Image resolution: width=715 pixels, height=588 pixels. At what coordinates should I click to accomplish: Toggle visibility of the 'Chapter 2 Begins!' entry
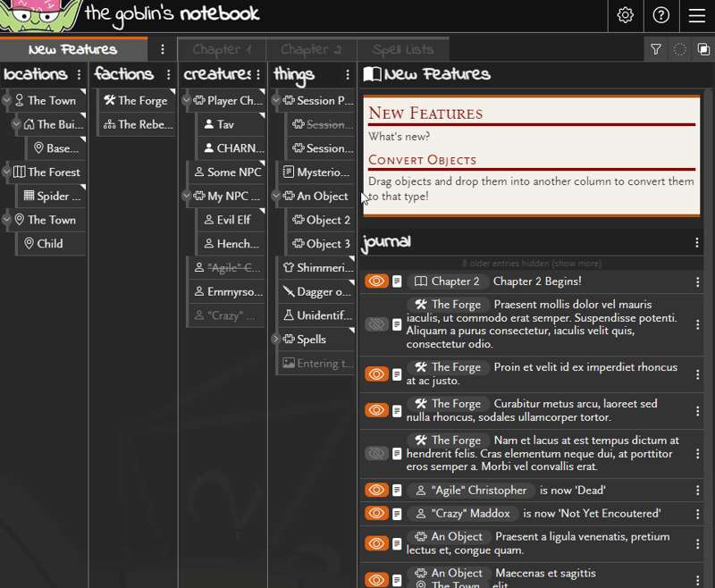pyautogui.click(x=376, y=281)
